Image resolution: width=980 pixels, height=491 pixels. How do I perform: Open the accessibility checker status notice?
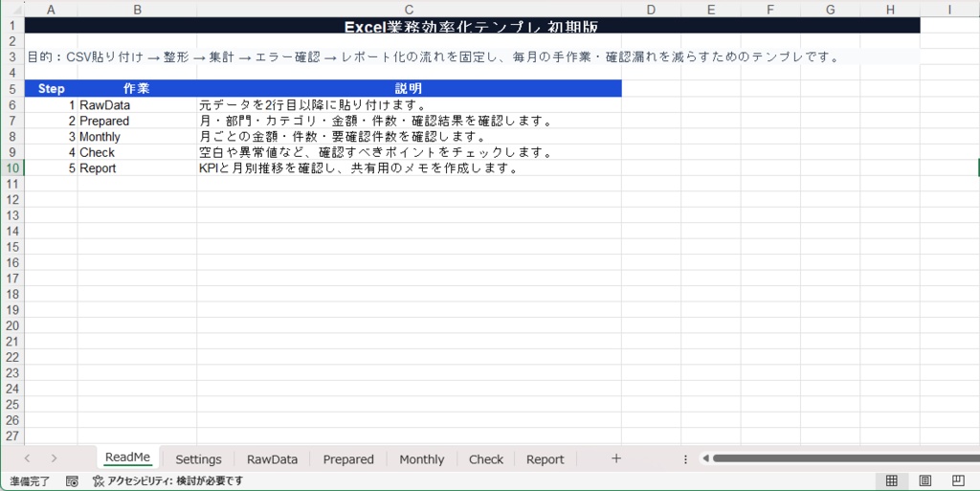click(x=167, y=481)
